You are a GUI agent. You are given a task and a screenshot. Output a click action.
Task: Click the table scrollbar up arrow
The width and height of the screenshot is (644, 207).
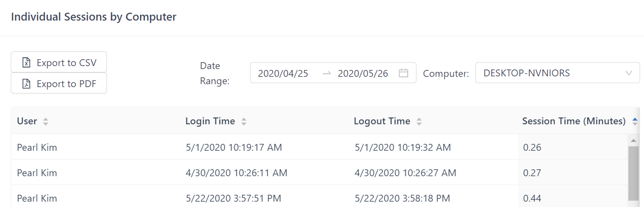pos(633,141)
